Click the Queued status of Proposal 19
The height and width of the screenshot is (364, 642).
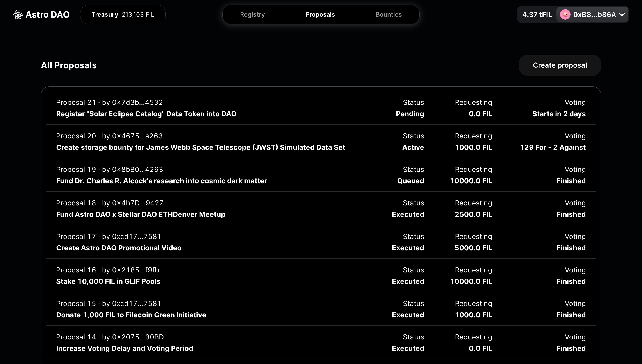[410, 181]
